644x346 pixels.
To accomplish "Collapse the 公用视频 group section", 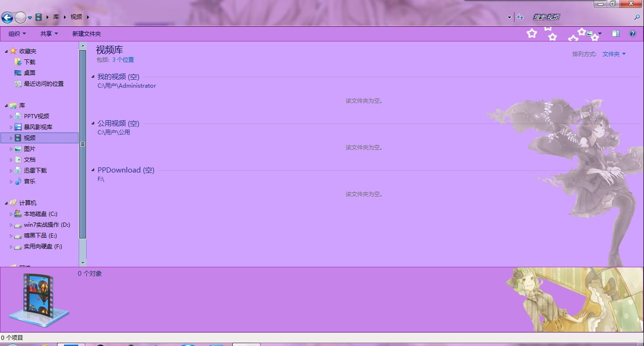I will click(x=93, y=124).
